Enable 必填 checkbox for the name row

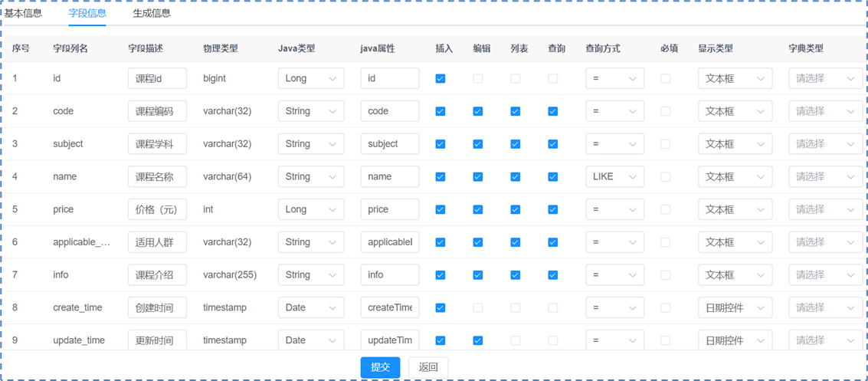(666, 176)
